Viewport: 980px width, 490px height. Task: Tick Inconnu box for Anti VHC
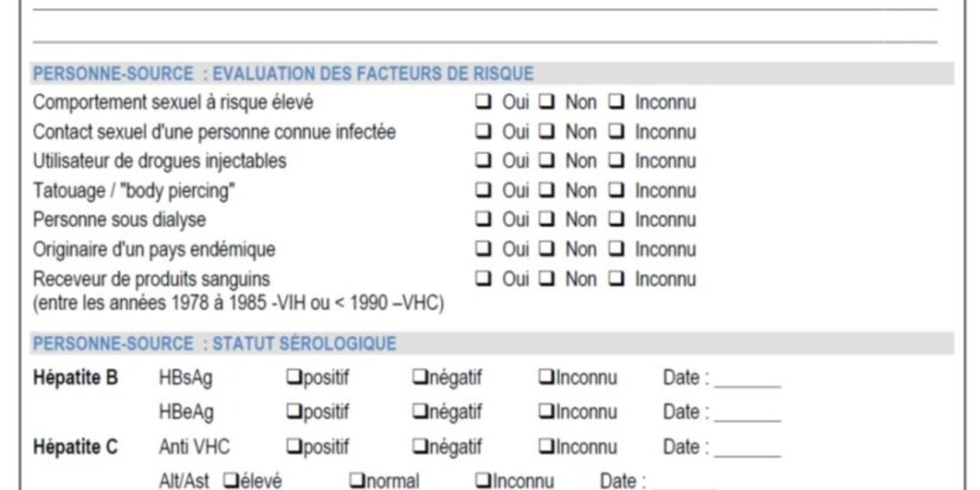point(545,447)
